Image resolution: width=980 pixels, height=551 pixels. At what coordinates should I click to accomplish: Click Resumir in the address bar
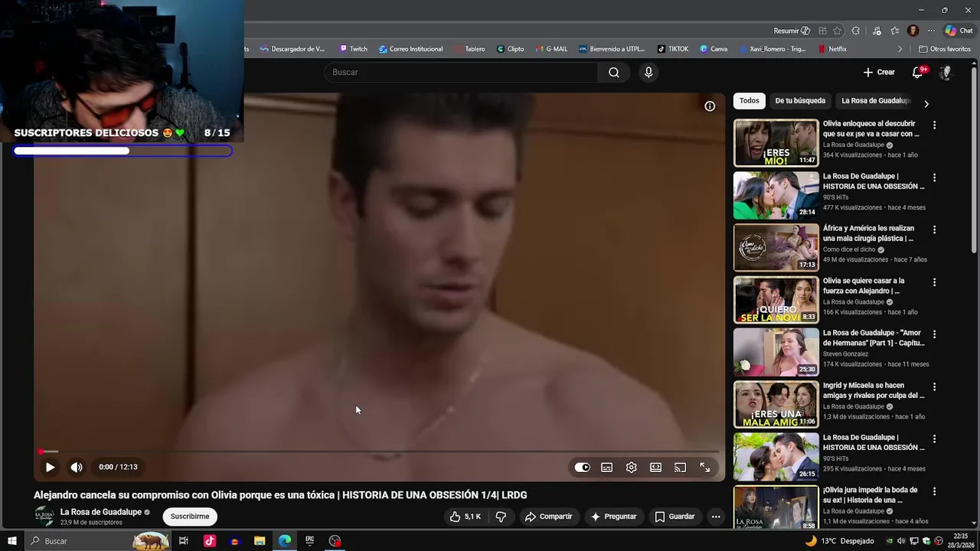792,31
